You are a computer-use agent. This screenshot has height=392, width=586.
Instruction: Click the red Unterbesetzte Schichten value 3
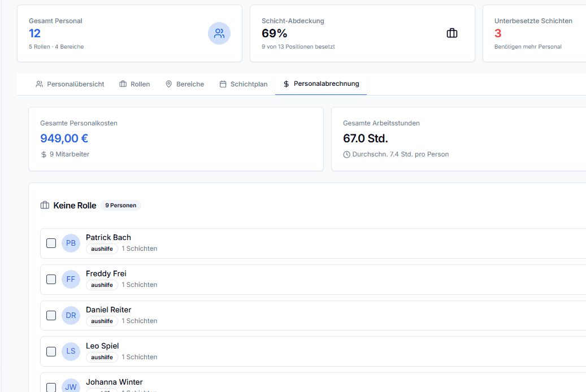[498, 33]
